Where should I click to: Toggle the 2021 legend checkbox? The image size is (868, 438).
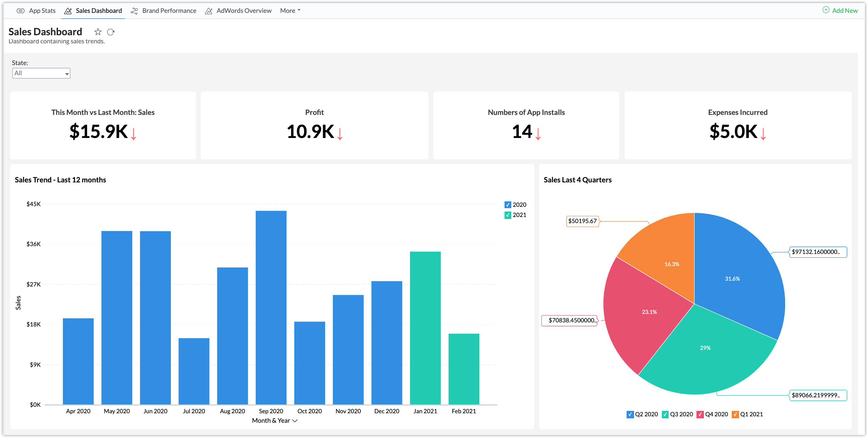[508, 215]
